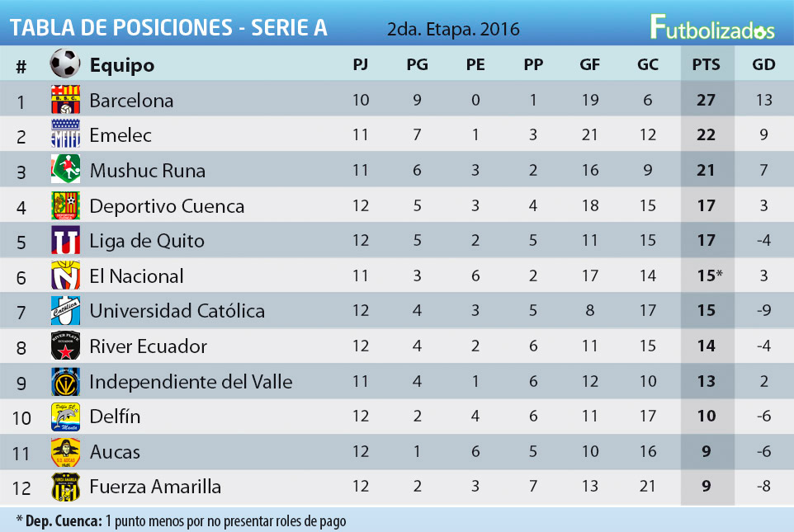Click the Delfín dolphin logo
This screenshot has height=532, width=794.
(65, 417)
